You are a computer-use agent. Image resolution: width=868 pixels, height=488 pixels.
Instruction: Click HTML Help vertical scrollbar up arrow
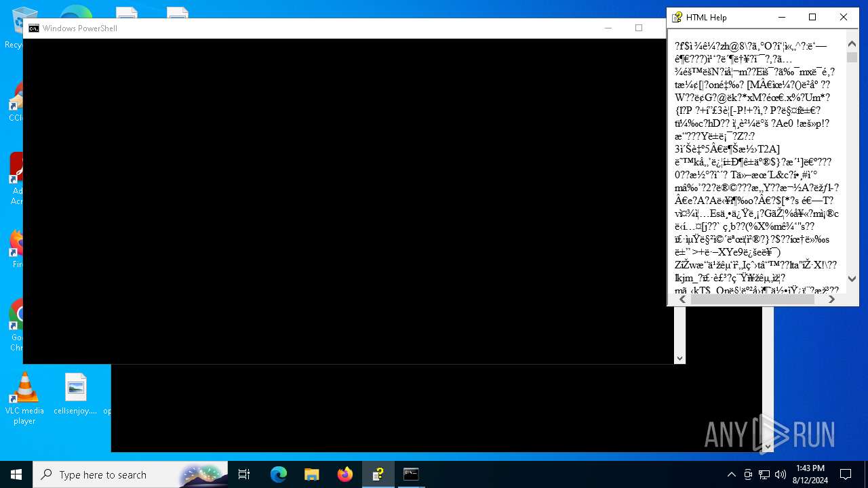pyautogui.click(x=852, y=45)
